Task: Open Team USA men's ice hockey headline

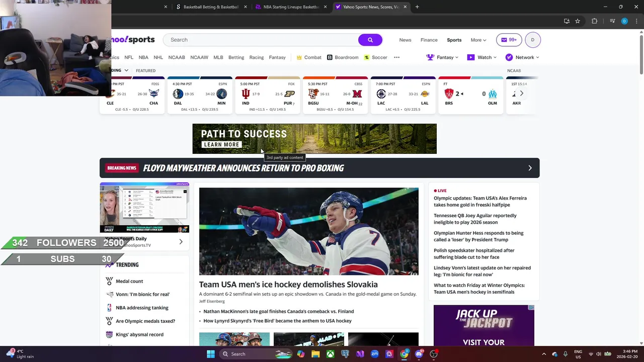Action: tap(288, 285)
